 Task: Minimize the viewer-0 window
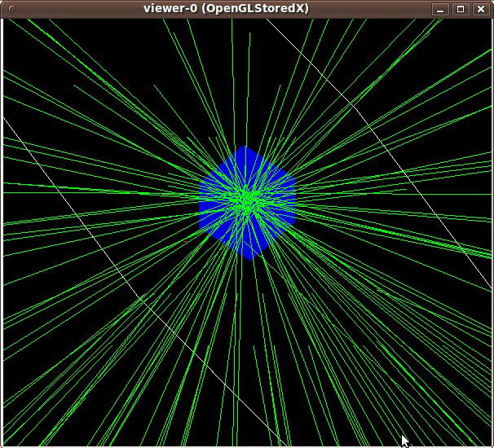click(441, 9)
